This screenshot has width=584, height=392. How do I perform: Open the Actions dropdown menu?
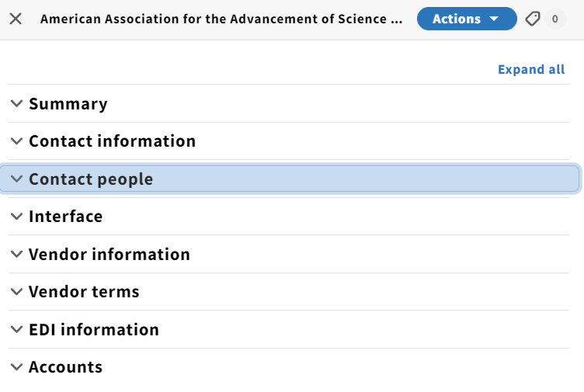[x=467, y=19]
